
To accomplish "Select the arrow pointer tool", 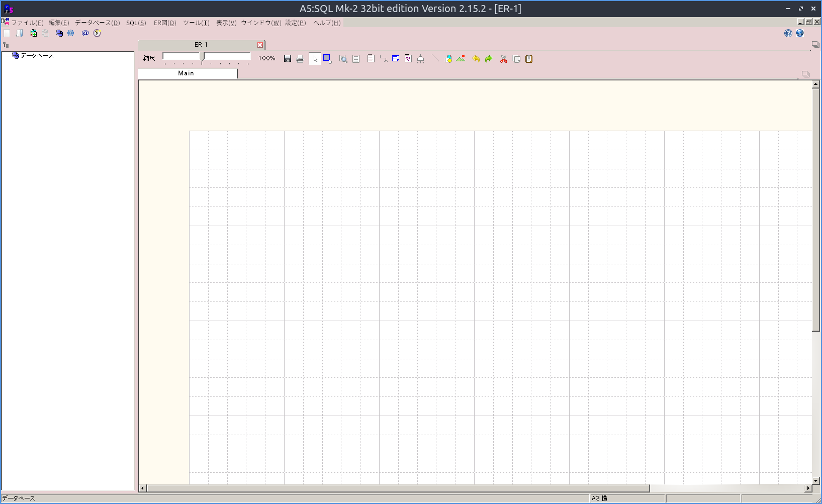I will point(315,59).
